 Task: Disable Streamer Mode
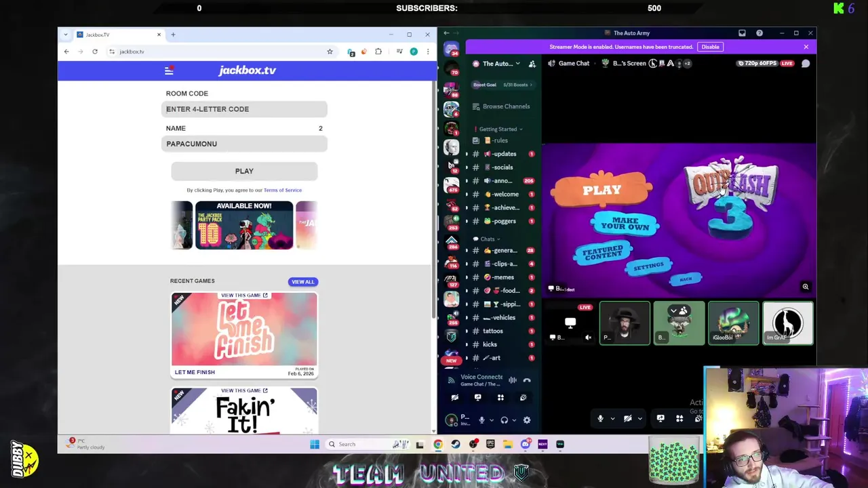coord(710,47)
